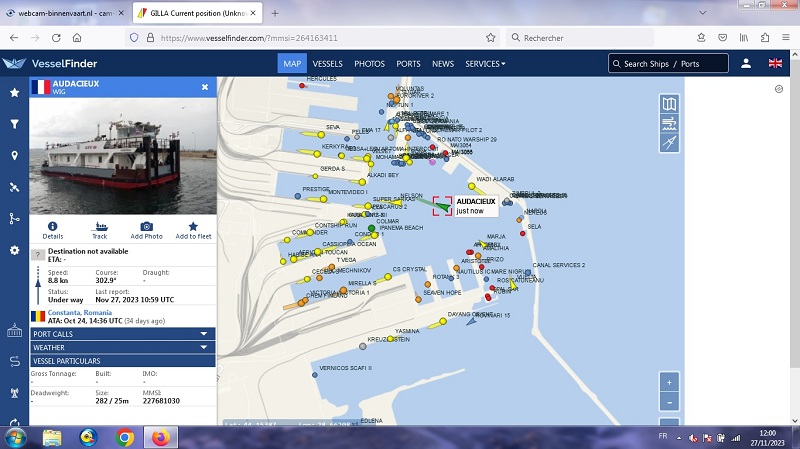
Task: Open the vessel filter funnel icon
Action: pyautogui.click(x=14, y=124)
